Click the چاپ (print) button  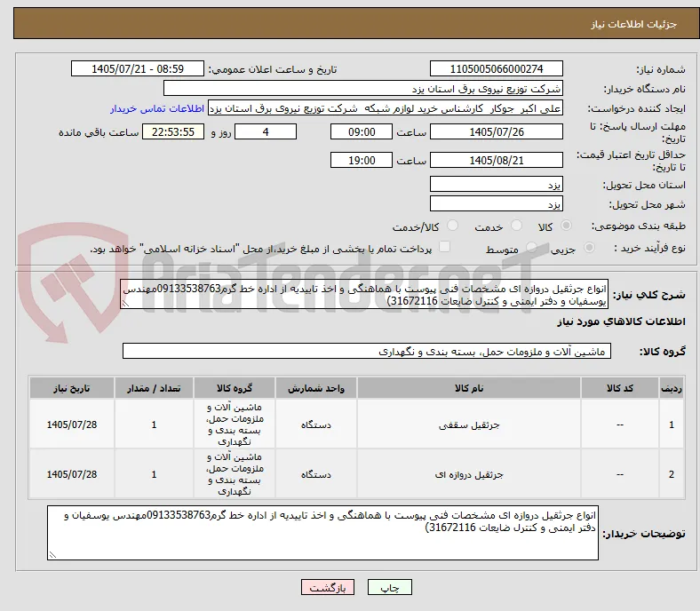point(389,588)
